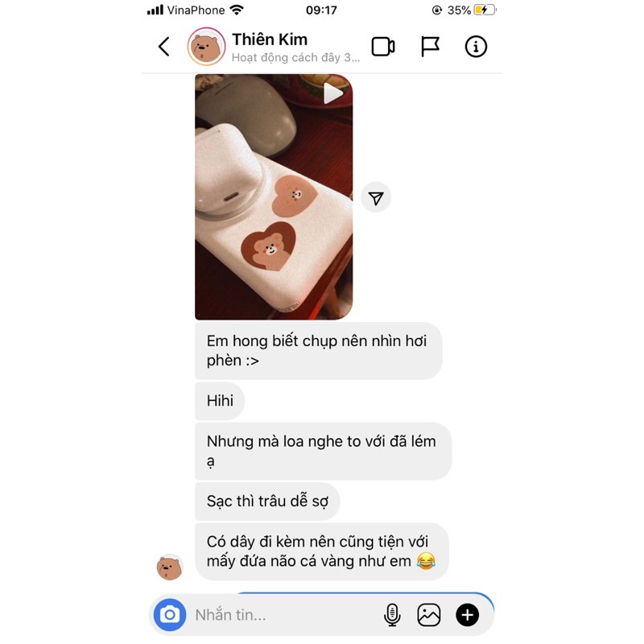Image resolution: width=644 pixels, height=644 pixels.
Task: Tap the "Hoạt động cách đây" activity status
Action: point(295,57)
